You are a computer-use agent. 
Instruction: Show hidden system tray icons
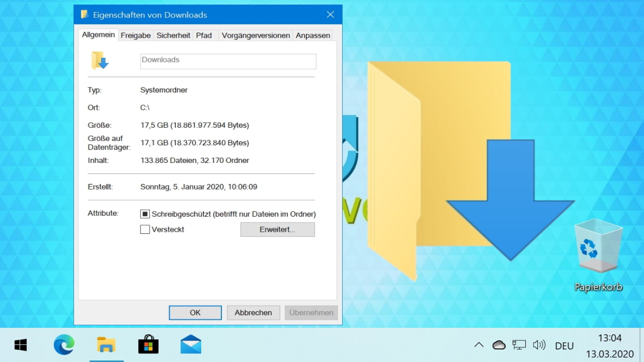pos(479,345)
